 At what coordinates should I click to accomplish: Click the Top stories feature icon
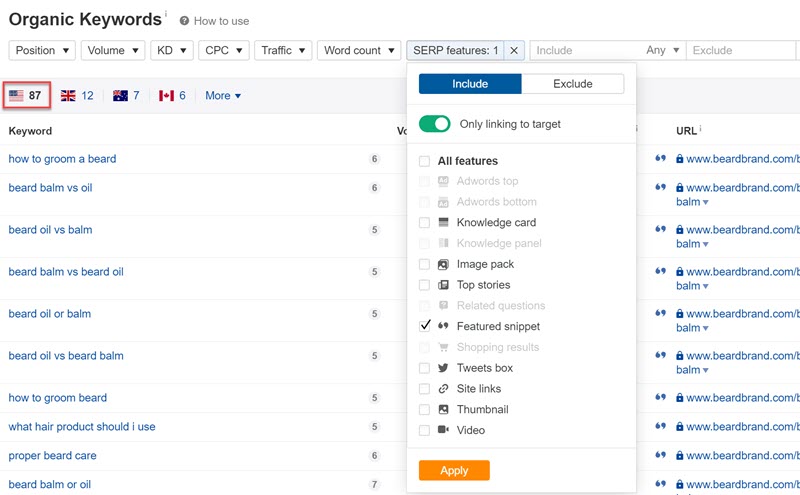pyautogui.click(x=443, y=285)
